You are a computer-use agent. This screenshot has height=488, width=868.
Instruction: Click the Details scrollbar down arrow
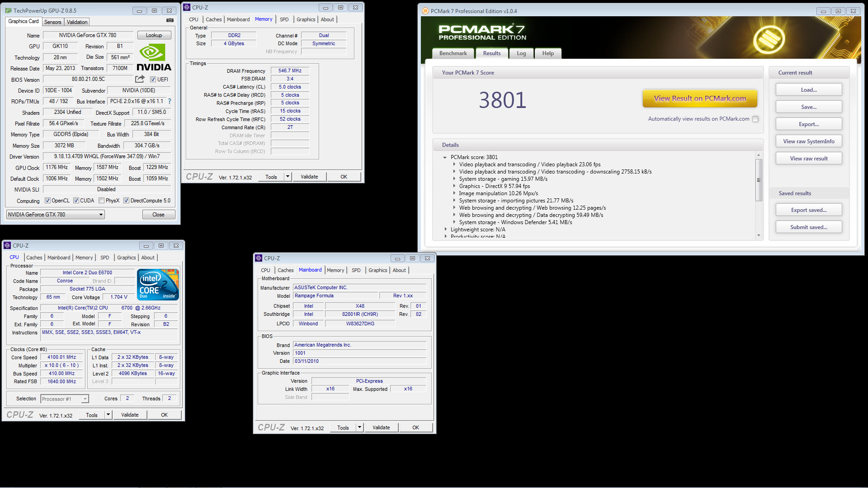(759, 235)
